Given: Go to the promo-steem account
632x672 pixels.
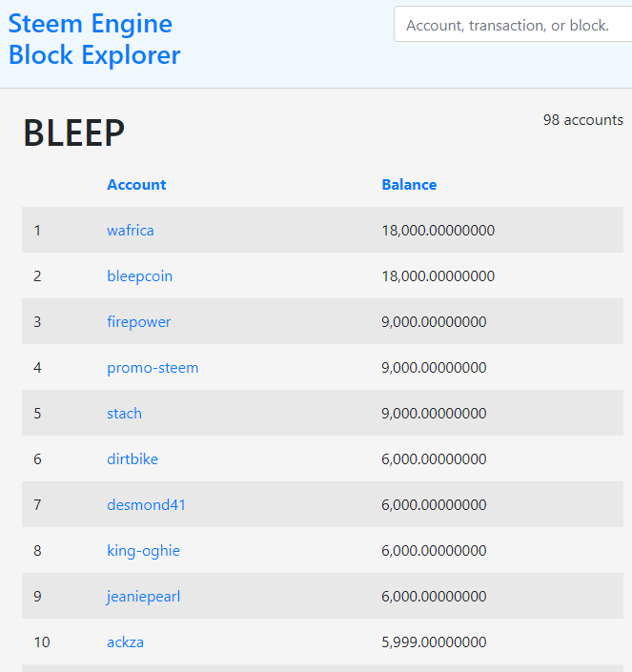Looking at the screenshot, I should (153, 368).
